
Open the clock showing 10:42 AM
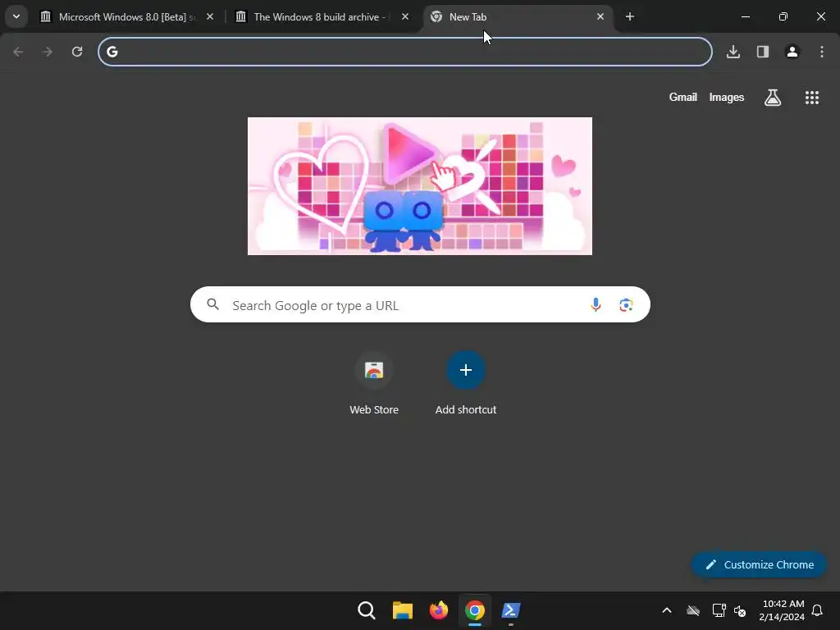coord(782,610)
